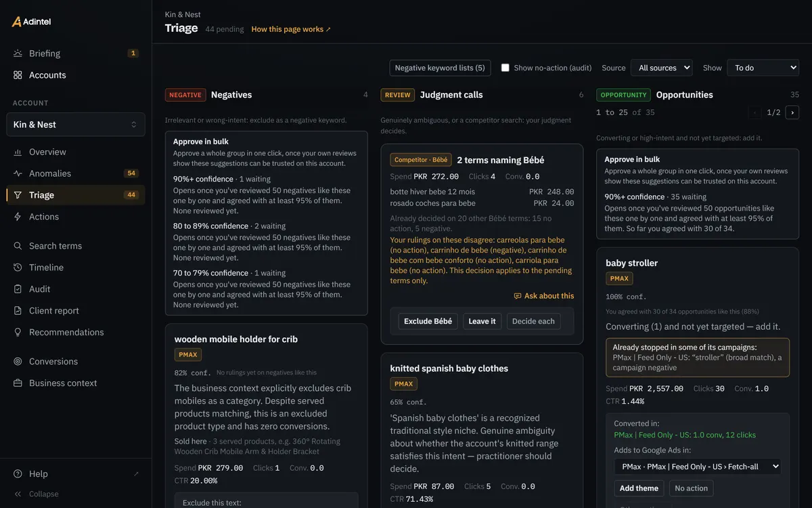Image resolution: width=812 pixels, height=508 pixels.
Task: Click the Exclude Bébé button
Action: click(x=428, y=321)
